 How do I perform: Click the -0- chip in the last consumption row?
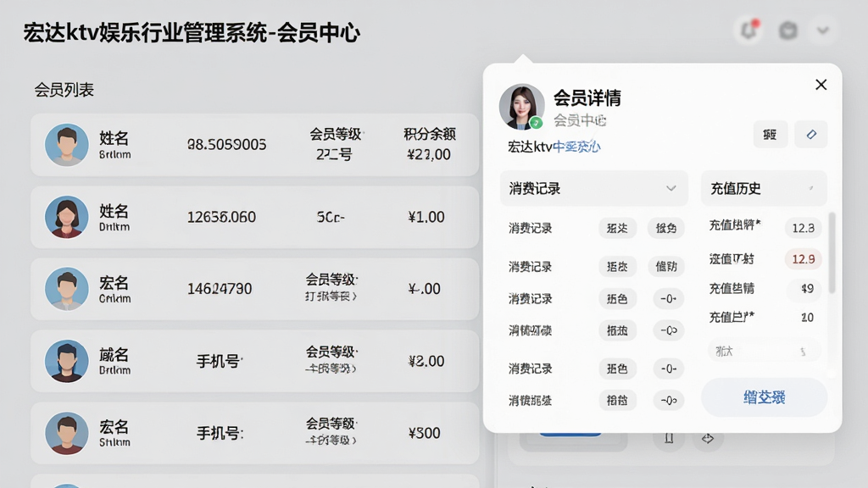point(668,400)
